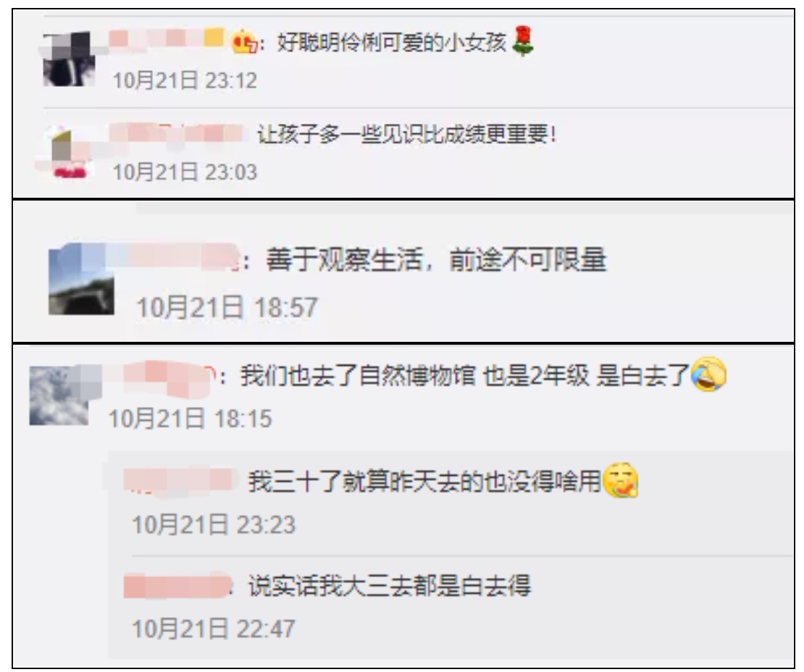Open the cloudy sky avatar thumbnail
The height and width of the screenshot is (672, 804).
pyautogui.click(x=59, y=395)
